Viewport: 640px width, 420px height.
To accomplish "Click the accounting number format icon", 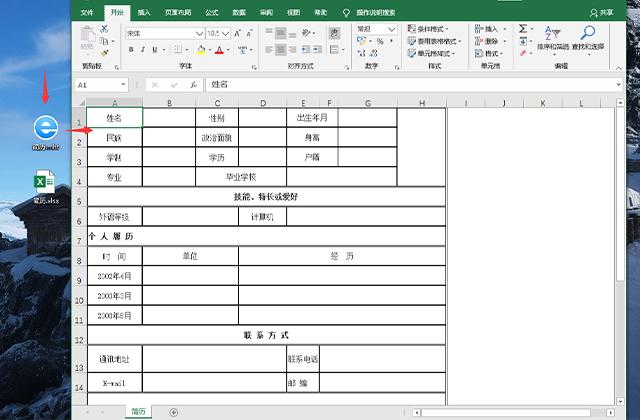I will point(361,41).
